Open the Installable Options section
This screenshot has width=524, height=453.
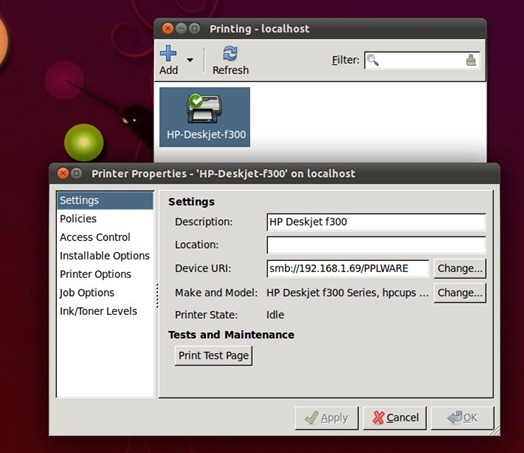105,256
